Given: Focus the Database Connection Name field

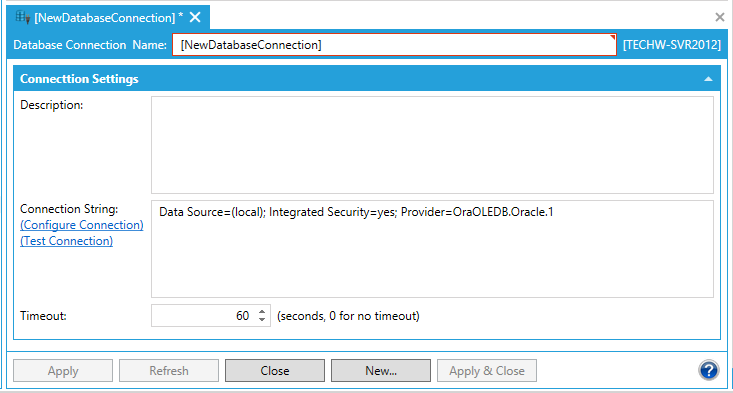Looking at the screenshot, I should [x=394, y=45].
